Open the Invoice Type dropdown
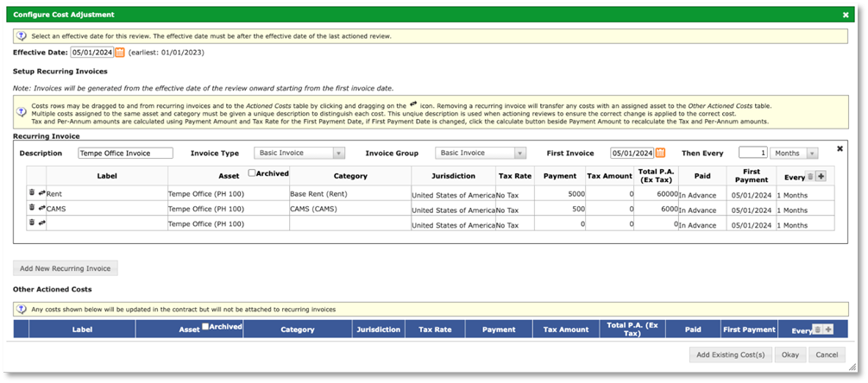The image size is (868, 383). (299, 153)
